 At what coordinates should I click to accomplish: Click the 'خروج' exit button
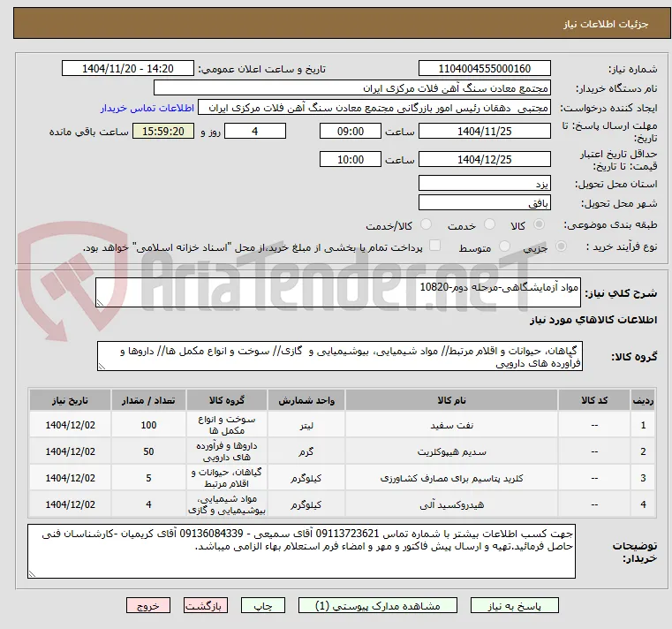(148, 605)
